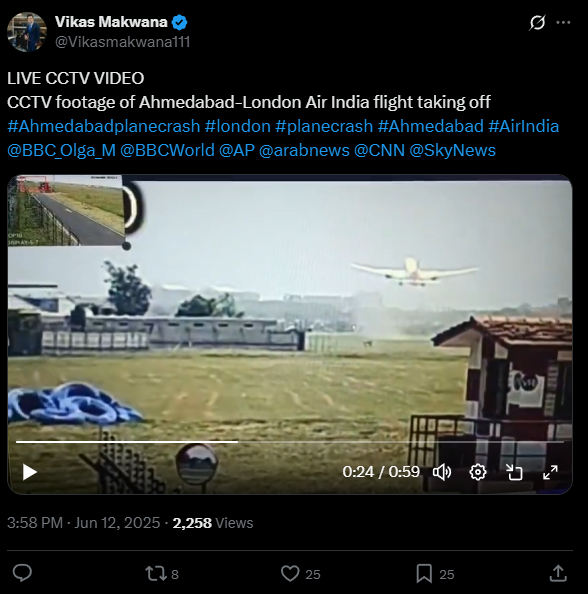
Task: Share the tweet
Action: [558, 573]
